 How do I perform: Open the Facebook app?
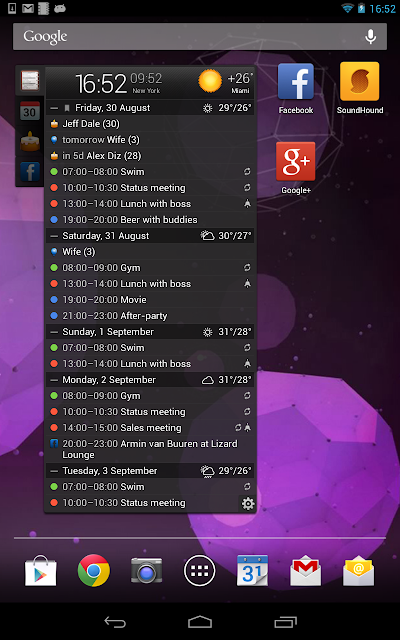click(296, 88)
